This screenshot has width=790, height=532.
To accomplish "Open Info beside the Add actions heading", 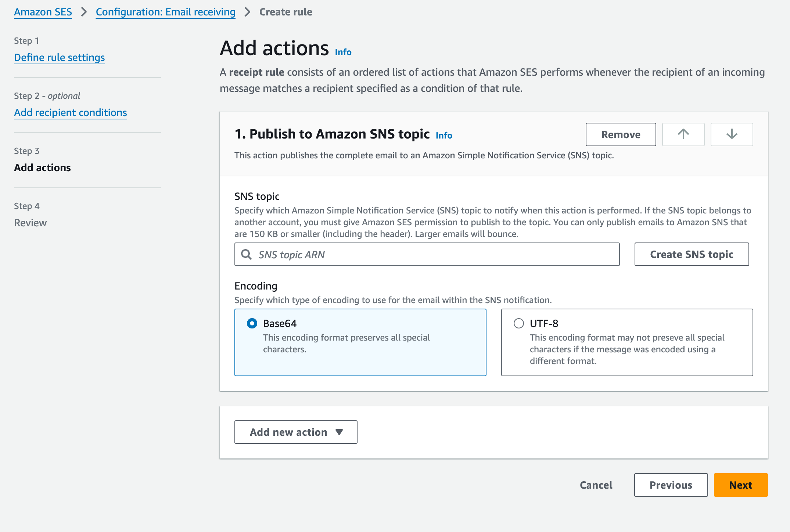I will (342, 52).
